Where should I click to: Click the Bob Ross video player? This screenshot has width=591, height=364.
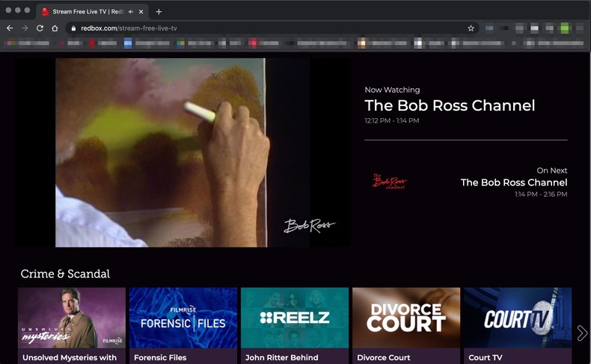[183, 152]
